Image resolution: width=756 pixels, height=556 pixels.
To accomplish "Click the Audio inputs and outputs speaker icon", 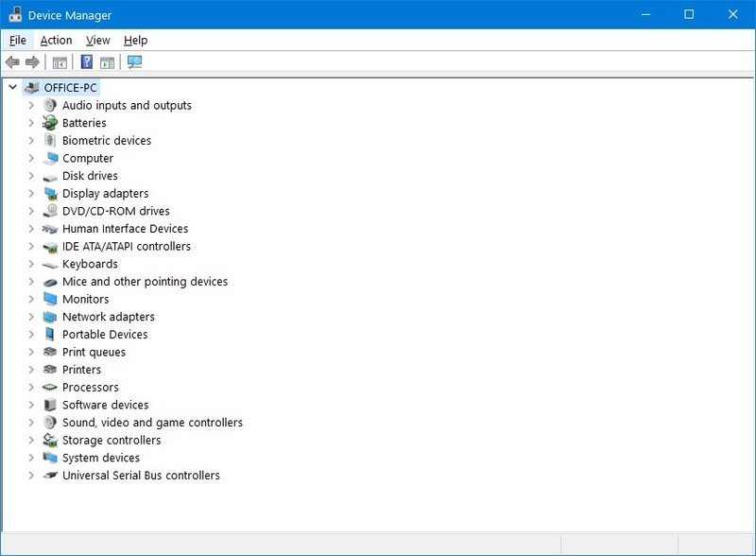I will tap(50, 105).
